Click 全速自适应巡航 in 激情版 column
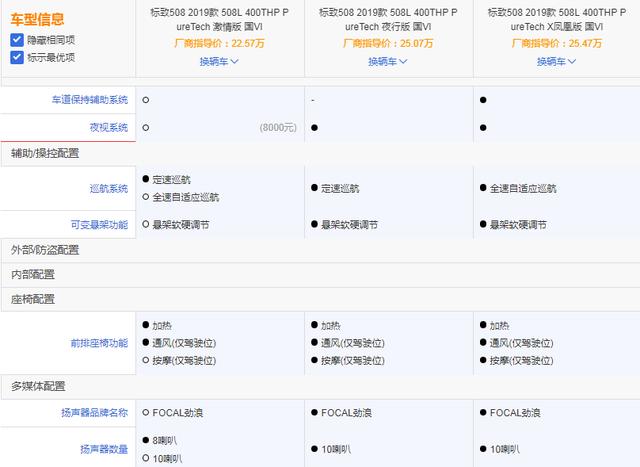The height and width of the screenshot is (467, 640). [186, 197]
